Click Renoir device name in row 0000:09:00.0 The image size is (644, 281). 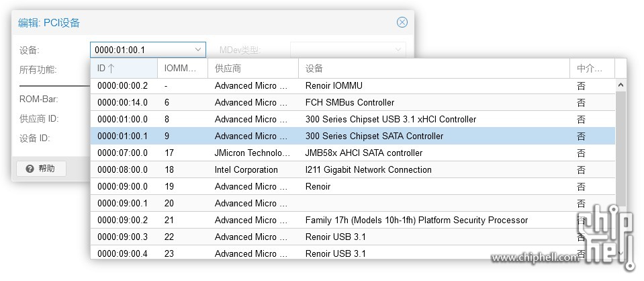click(x=318, y=186)
